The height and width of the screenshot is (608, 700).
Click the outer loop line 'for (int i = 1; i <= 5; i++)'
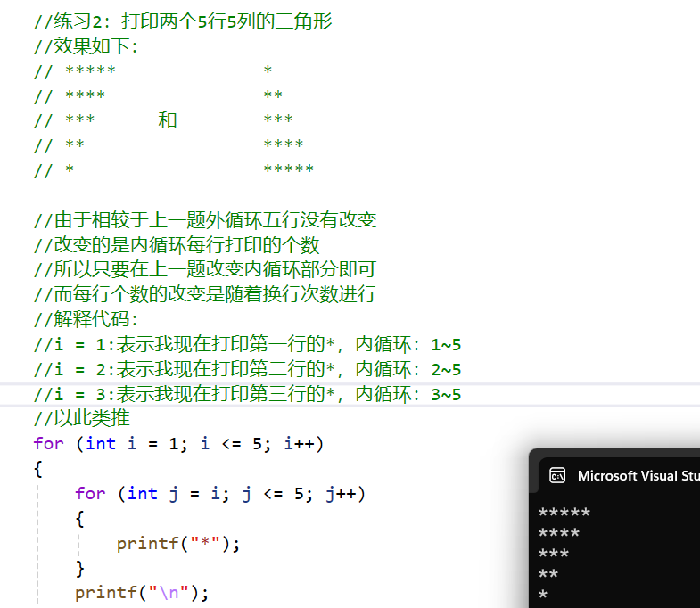point(178,444)
